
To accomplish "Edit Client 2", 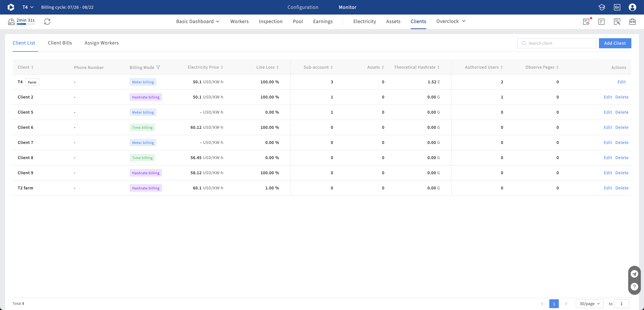I will point(608,97).
